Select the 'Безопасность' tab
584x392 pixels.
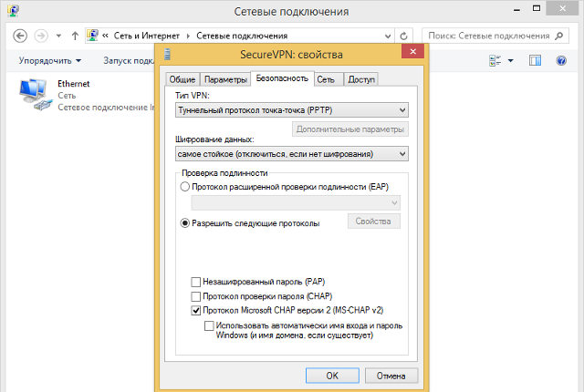[282, 78]
